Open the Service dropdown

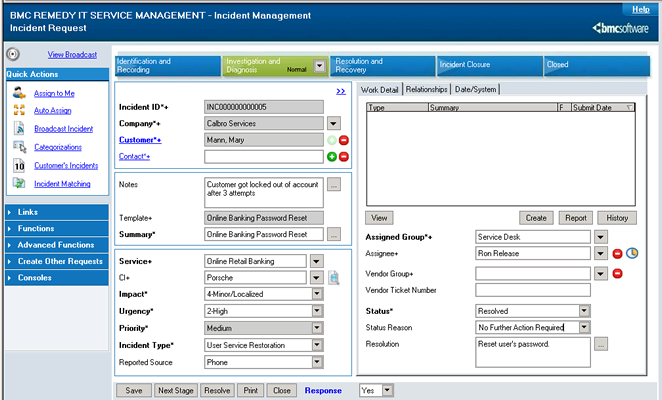tap(316, 261)
